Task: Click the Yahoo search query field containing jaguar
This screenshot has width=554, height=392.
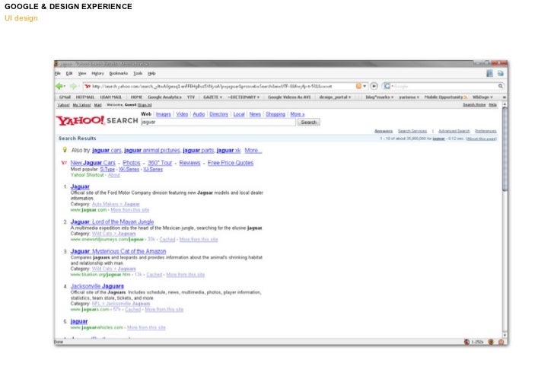Action: click(x=218, y=122)
